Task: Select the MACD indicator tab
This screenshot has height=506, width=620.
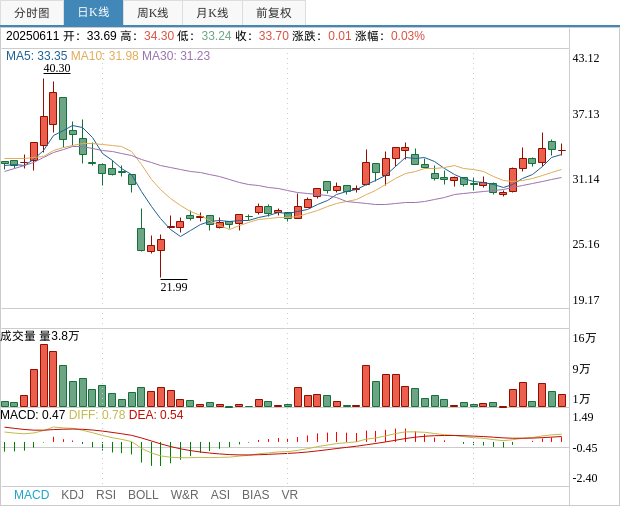Action: tap(31, 495)
